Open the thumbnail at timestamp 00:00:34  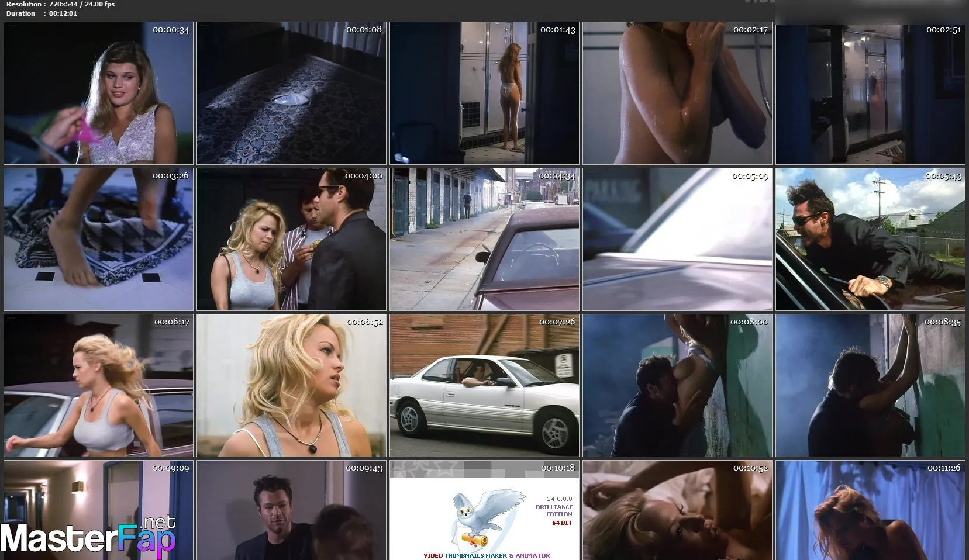[x=98, y=94]
